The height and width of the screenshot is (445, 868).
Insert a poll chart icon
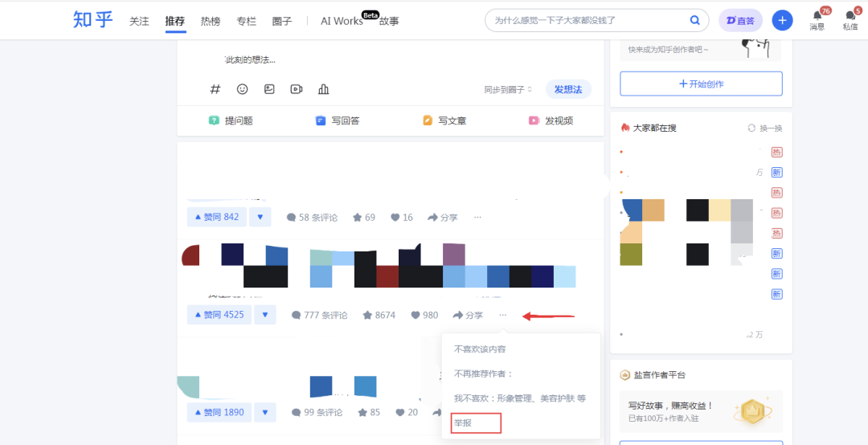324,89
